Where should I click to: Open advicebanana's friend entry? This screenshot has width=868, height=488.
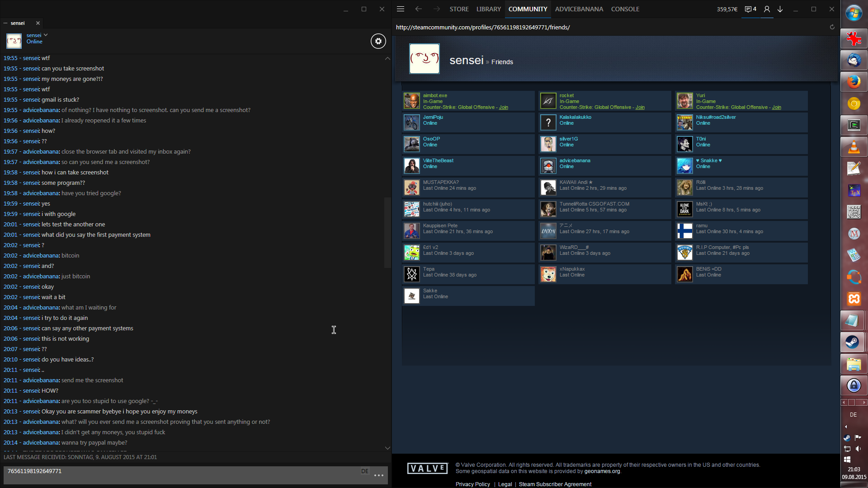[x=575, y=161]
